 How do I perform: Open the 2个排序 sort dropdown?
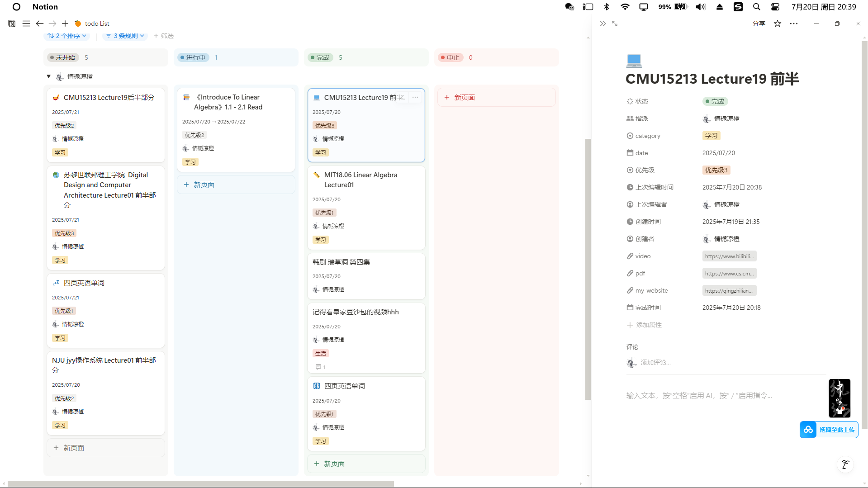[x=67, y=36]
